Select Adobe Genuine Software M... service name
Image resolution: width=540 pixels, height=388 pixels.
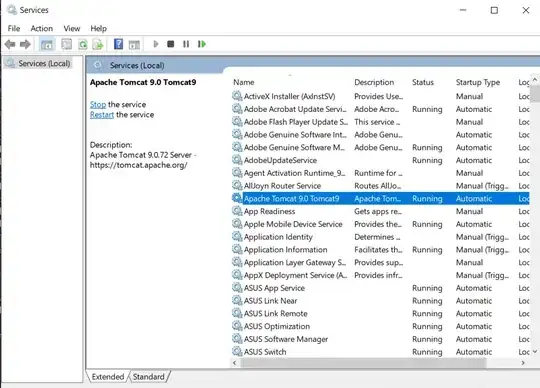pyautogui.click(x=294, y=147)
